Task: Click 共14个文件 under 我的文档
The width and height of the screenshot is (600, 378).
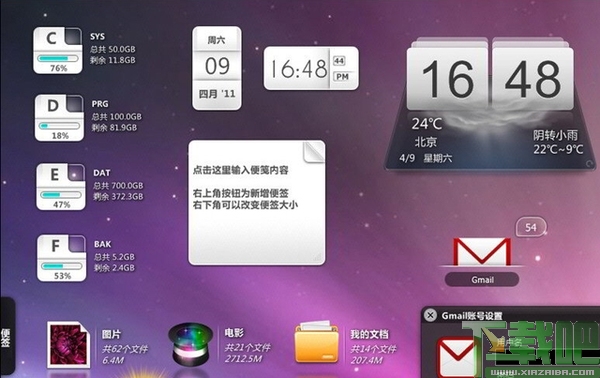Action: click(373, 349)
